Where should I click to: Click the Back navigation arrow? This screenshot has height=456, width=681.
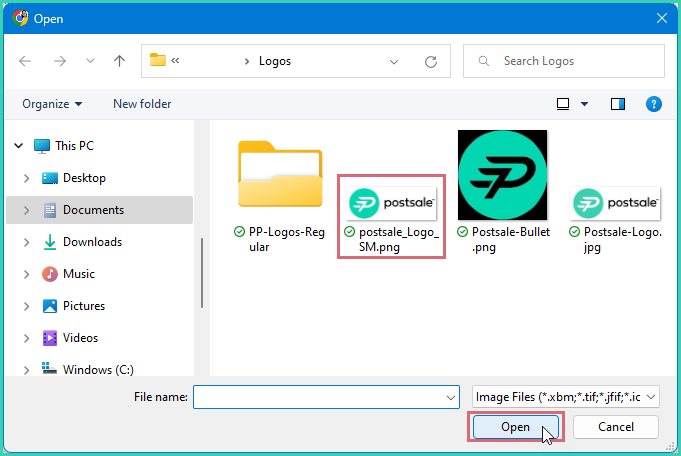25,61
